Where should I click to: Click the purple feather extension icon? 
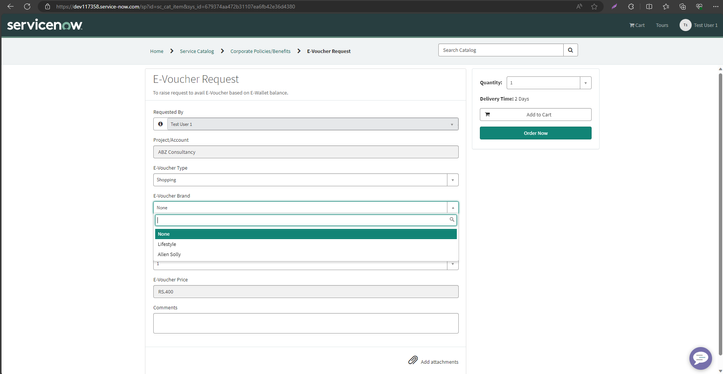point(614,6)
